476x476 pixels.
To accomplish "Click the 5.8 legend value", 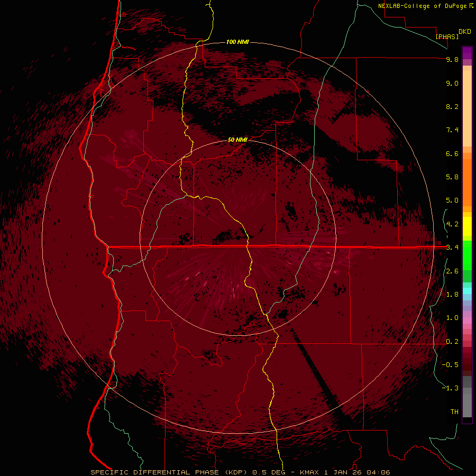I will click(x=452, y=177).
